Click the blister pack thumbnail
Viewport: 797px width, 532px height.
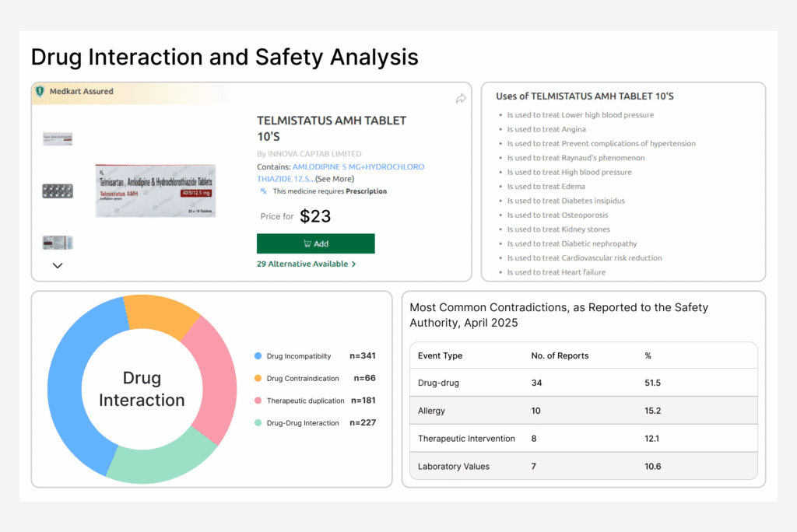(x=57, y=189)
